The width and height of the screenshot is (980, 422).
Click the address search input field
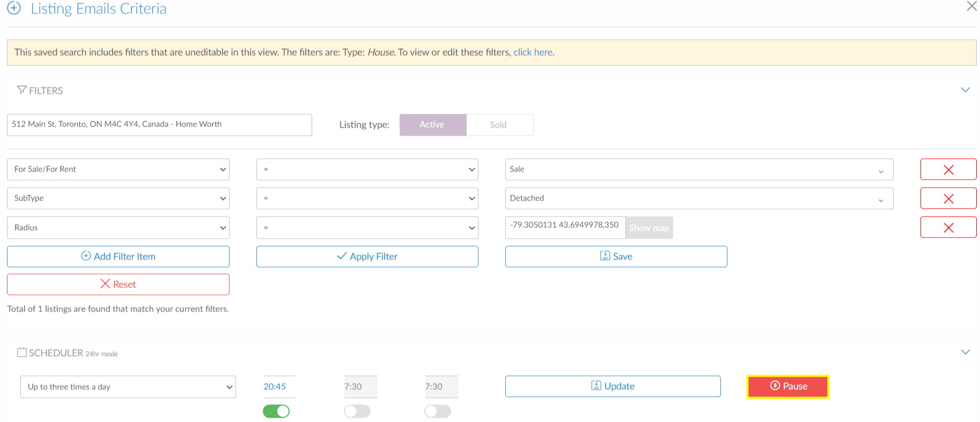click(159, 124)
